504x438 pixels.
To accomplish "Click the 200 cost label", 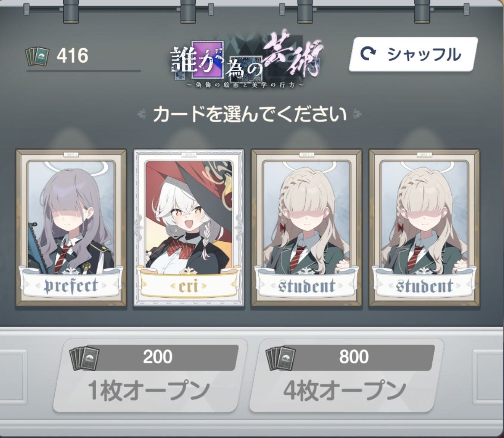I will 158,357.
